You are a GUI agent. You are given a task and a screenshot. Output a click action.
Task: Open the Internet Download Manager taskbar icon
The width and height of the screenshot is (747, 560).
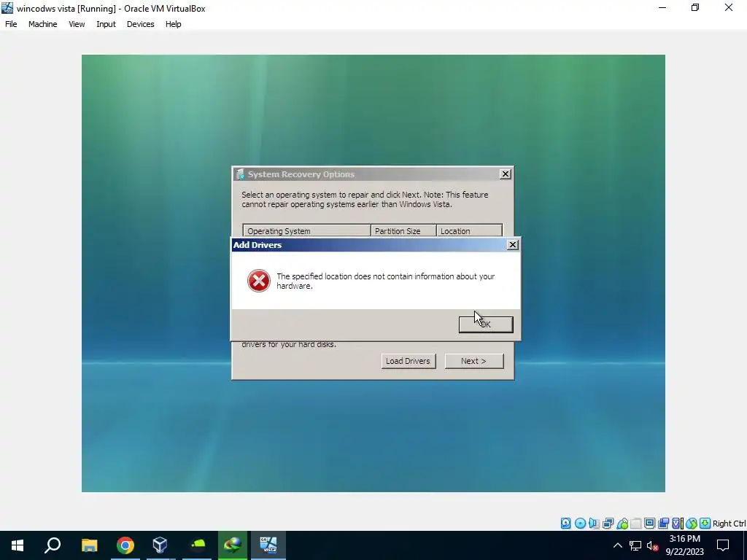(233, 545)
